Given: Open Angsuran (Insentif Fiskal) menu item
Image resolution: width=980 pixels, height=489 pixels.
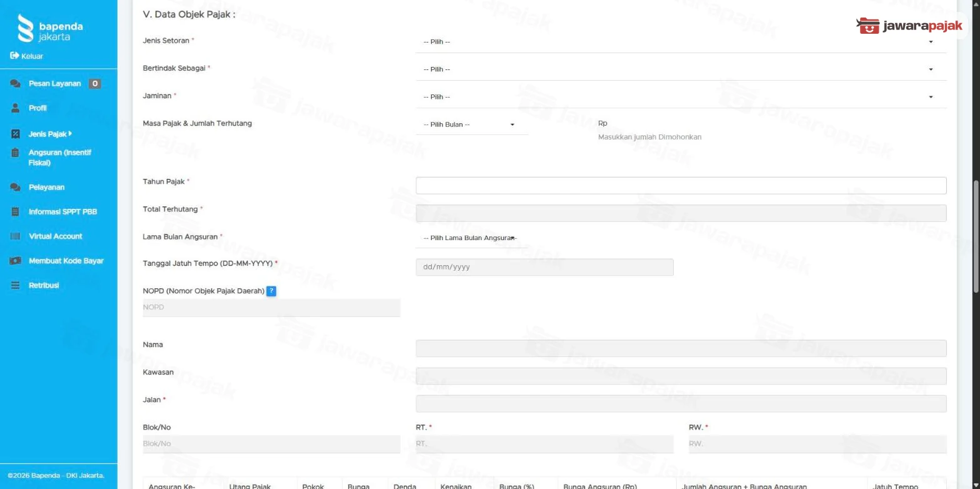Looking at the screenshot, I should (59, 158).
